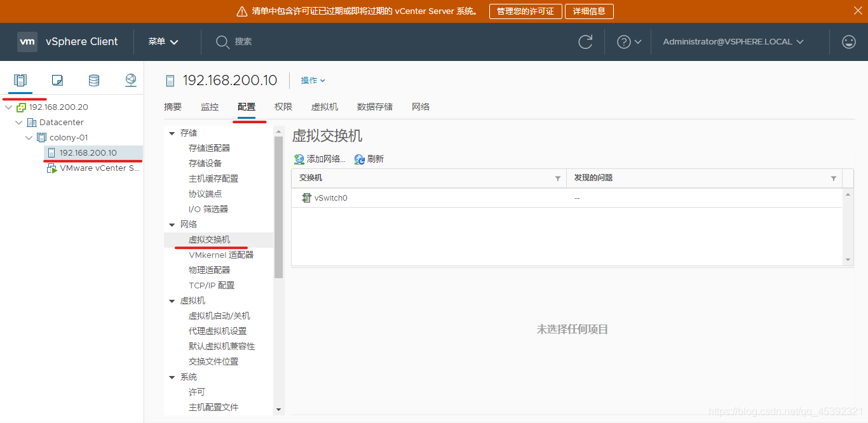Viewport: 868px width, 423px height.
Task: Open the smiley feedback icon
Action: pos(849,42)
